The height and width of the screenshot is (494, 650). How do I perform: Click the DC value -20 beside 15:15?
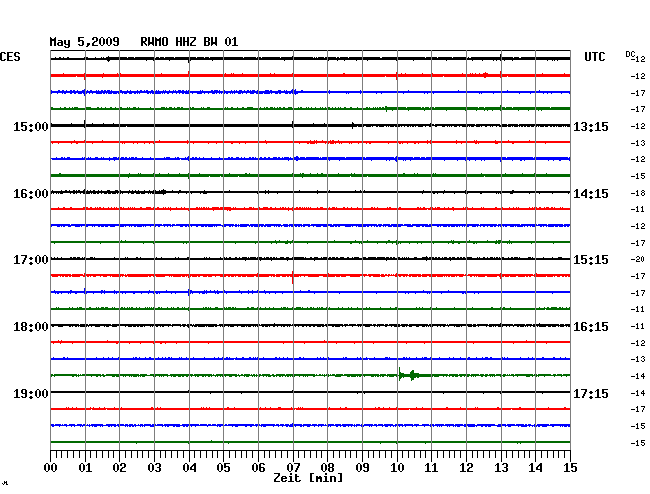tap(638, 259)
